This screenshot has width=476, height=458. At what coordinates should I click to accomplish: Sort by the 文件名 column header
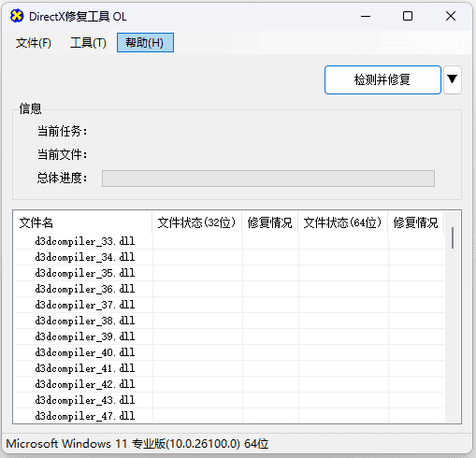click(82, 222)
